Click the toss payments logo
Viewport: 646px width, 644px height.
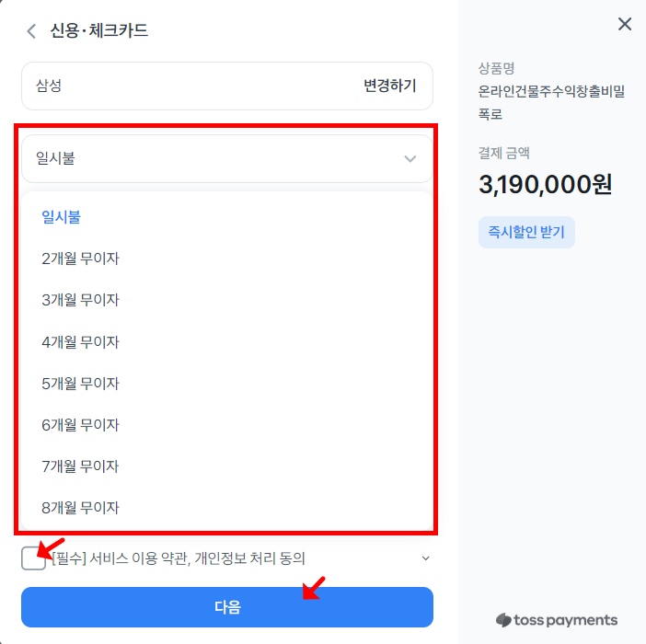pos(557,620)
